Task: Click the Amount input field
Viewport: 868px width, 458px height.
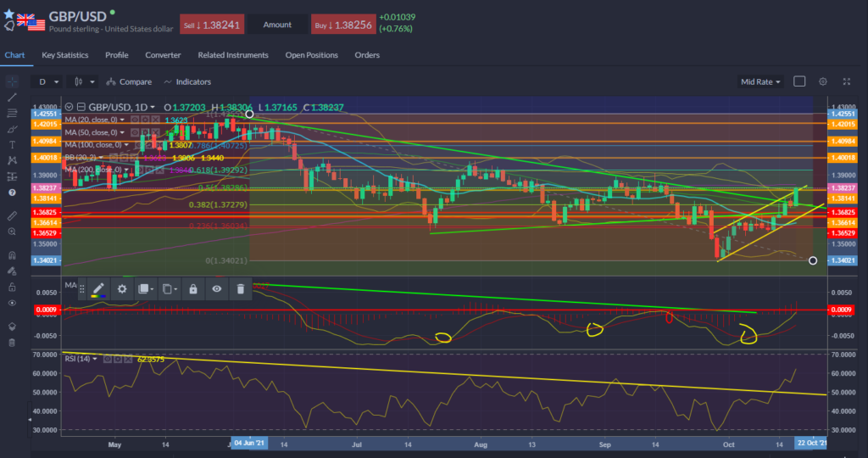Action: point(277,25)
